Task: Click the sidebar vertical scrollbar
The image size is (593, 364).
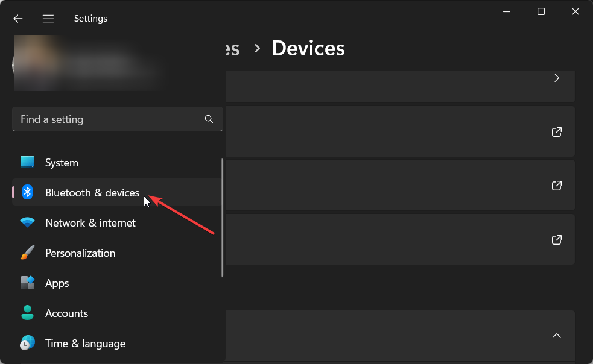Action: point(223,218)
